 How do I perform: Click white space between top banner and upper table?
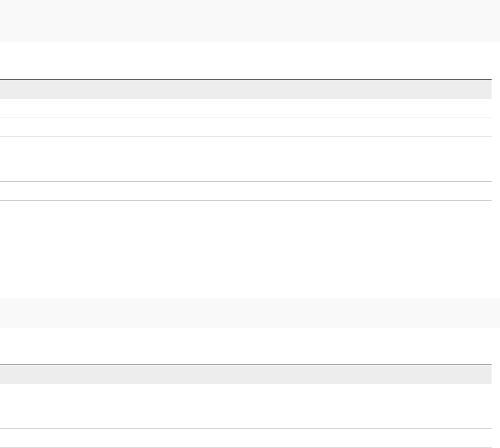pos(246,60)
